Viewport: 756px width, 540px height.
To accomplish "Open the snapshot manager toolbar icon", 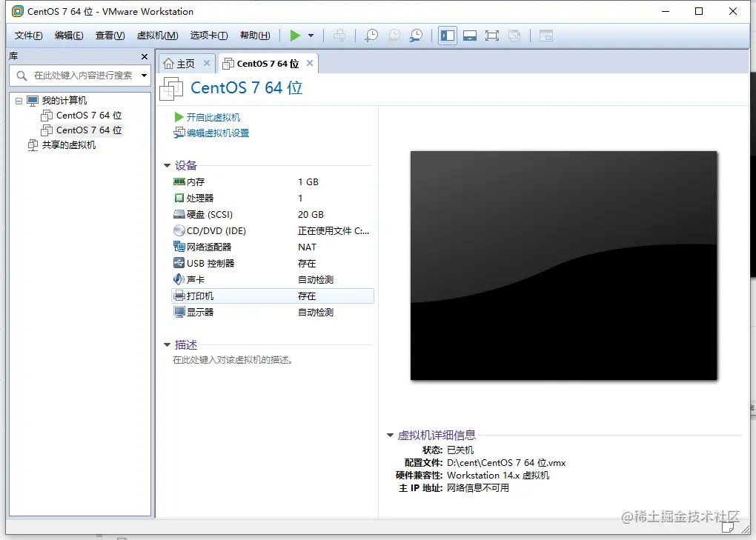I will tap(416, 35).
